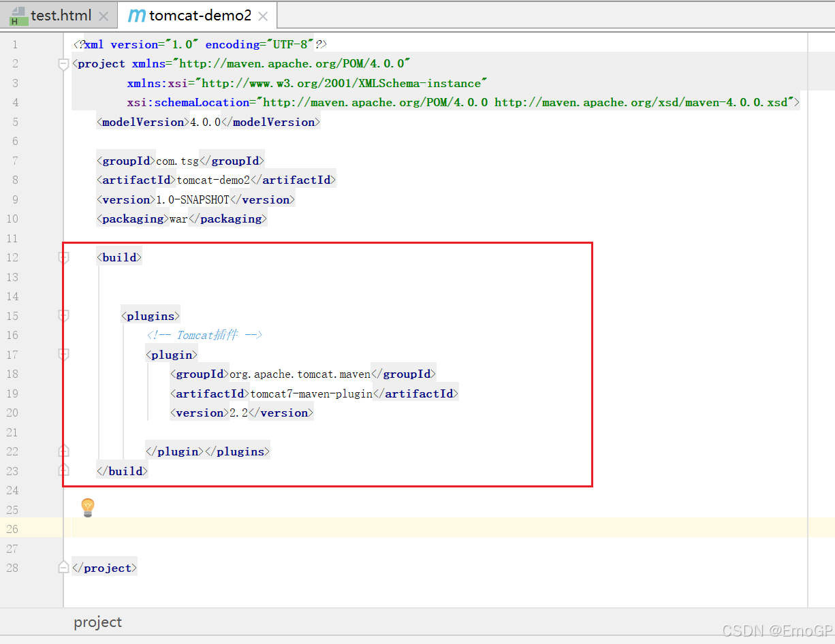This screenshot has width=835, height=644.
Task: Click the closing build tag
Action: (x=123, y=471)
